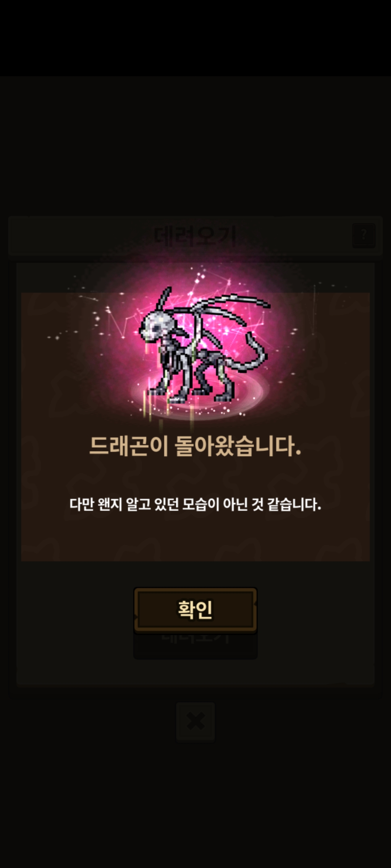Screen dimensions: 391x868
Task: Open the dimmed question mark help icon
Action: (x=364, y=235)
